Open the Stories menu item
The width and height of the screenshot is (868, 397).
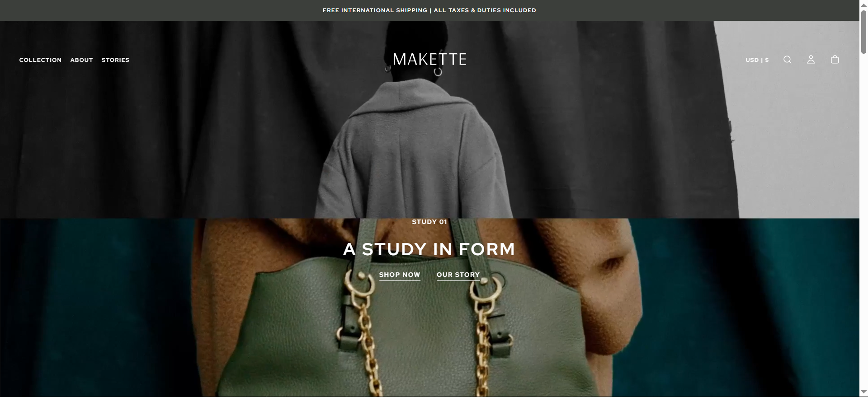click(x=115, y=60)
